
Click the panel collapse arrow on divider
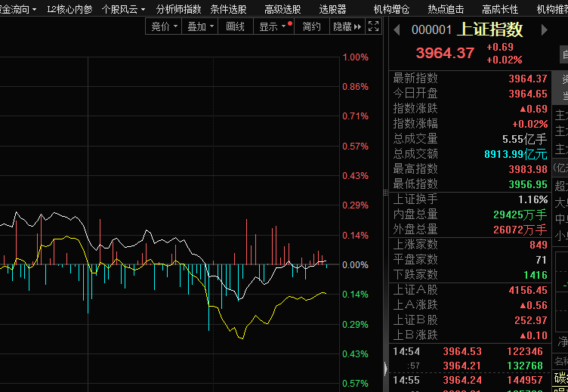pyautogui.click(x=386, y=368)
